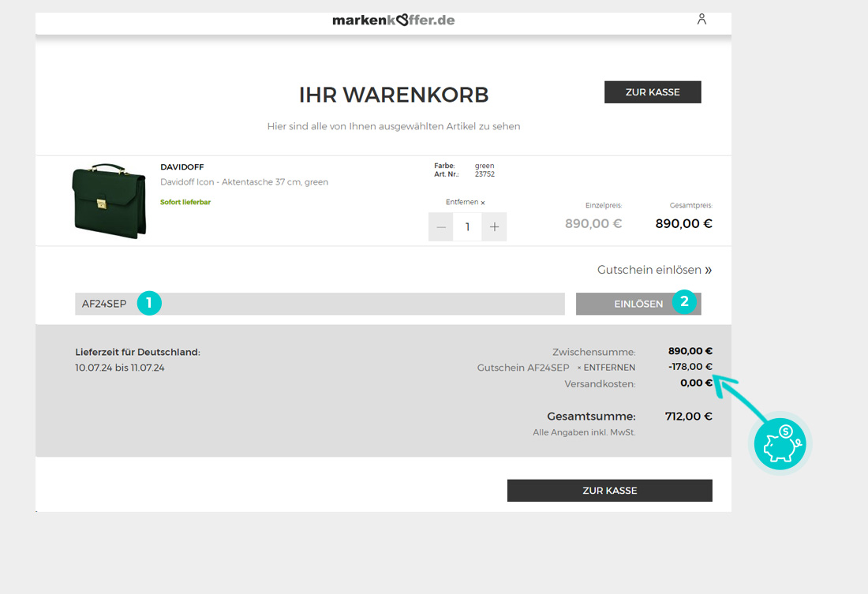Increase quantity with the plus button

(494, 227)
